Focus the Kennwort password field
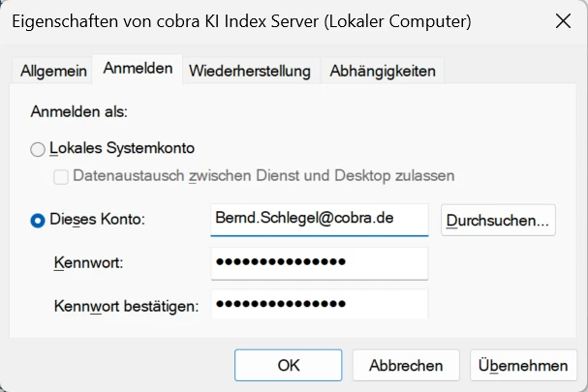The width and height of the screenshot is (588, 392). 319,263
